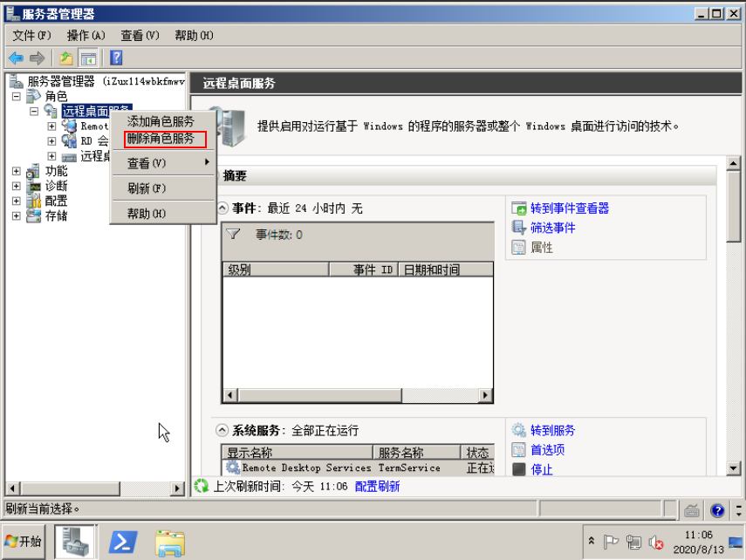Click the 功能 features tree icon
The height and width of the screenshot is (560, 746).
point(33,171)
